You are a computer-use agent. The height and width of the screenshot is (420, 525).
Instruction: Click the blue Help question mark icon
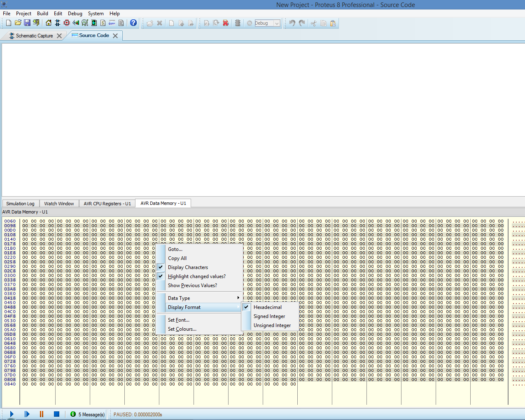click(133, 23)
